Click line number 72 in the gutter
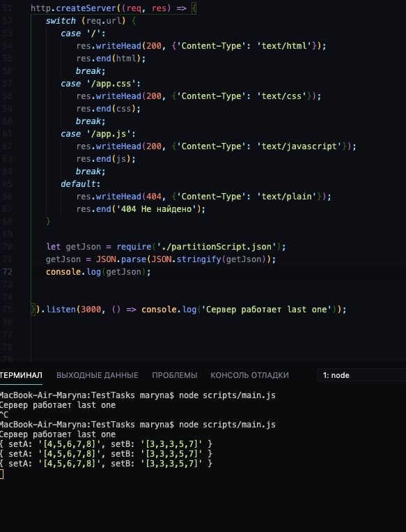The image size is (406, 532). pos(7,272)
